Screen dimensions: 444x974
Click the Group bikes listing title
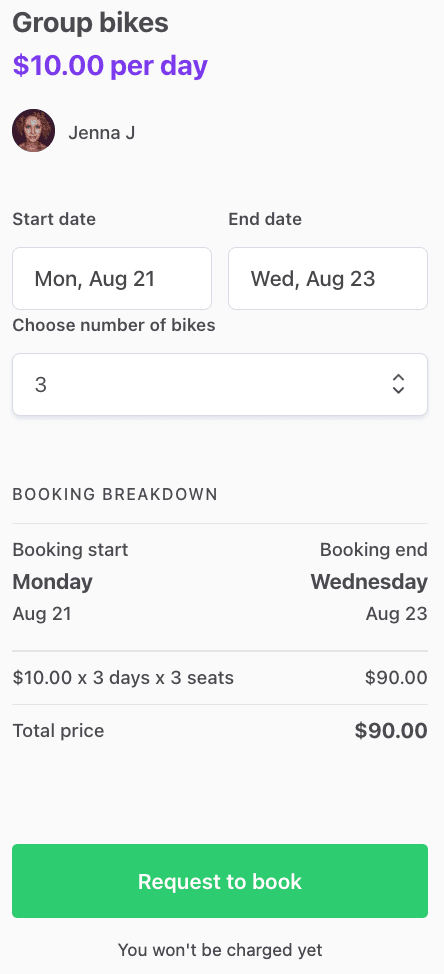[90, 24]
